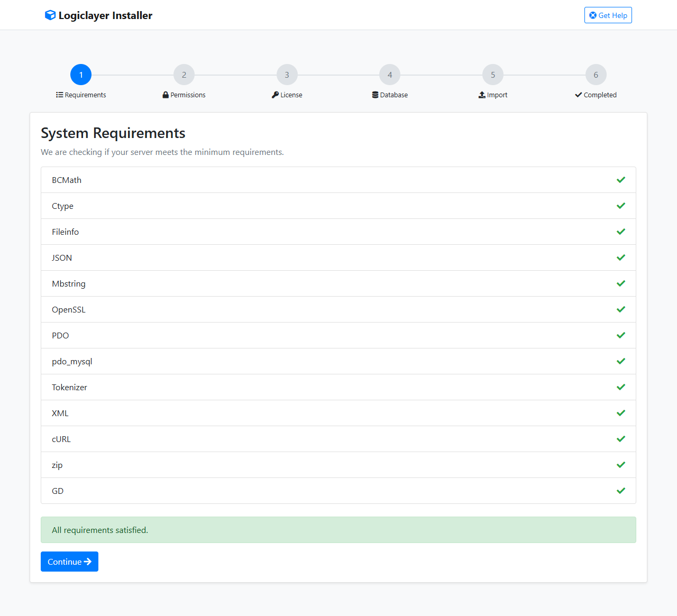Click the 'All requirements satisfied.' message
The height and width of the screenshot is (616, 677).
click(x=338, y=530)
